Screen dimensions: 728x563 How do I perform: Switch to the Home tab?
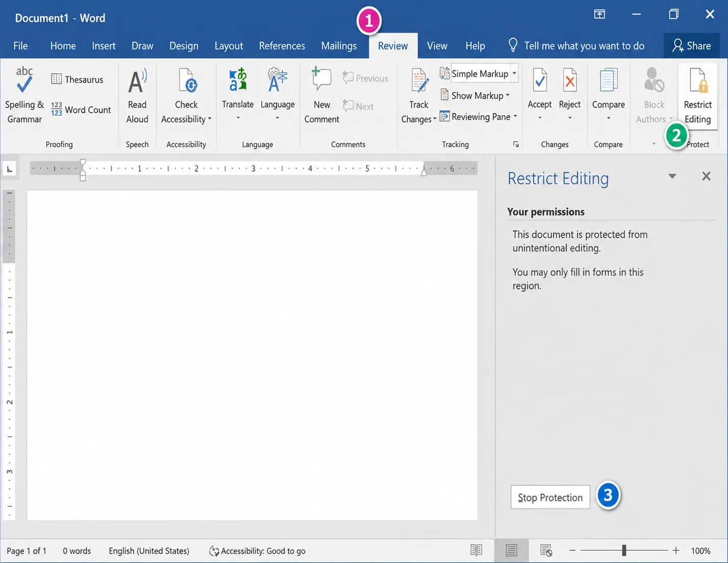click(x=63, y=45)
